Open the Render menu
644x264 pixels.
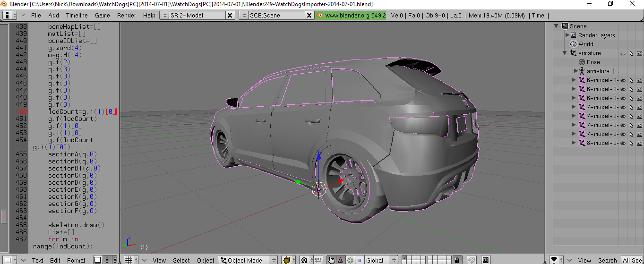127,15
